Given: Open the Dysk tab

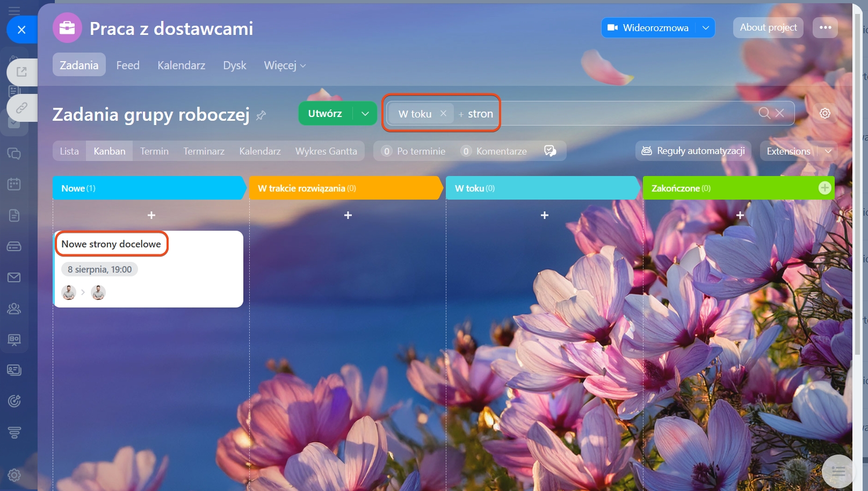Looking at the screenshot, I should point(235,65).
